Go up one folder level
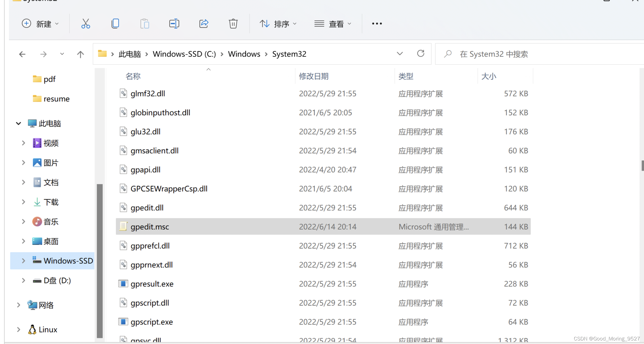This screenshot has height=344, width=644. [x=80, y=54]
